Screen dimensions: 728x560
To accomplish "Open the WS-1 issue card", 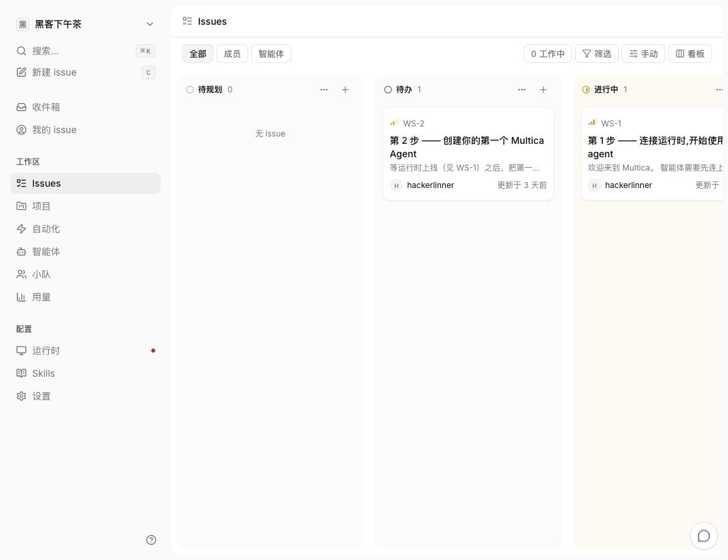I will click(652, 154).
